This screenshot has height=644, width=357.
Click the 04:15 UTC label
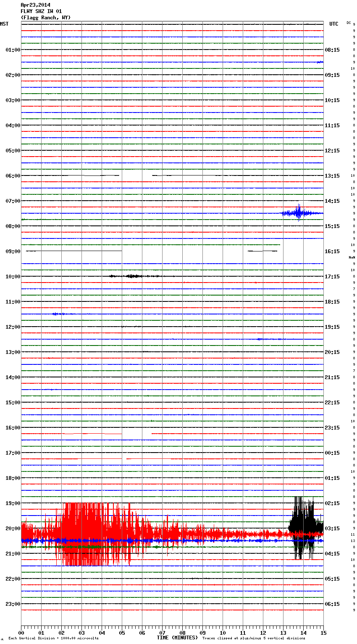point(332,554)
